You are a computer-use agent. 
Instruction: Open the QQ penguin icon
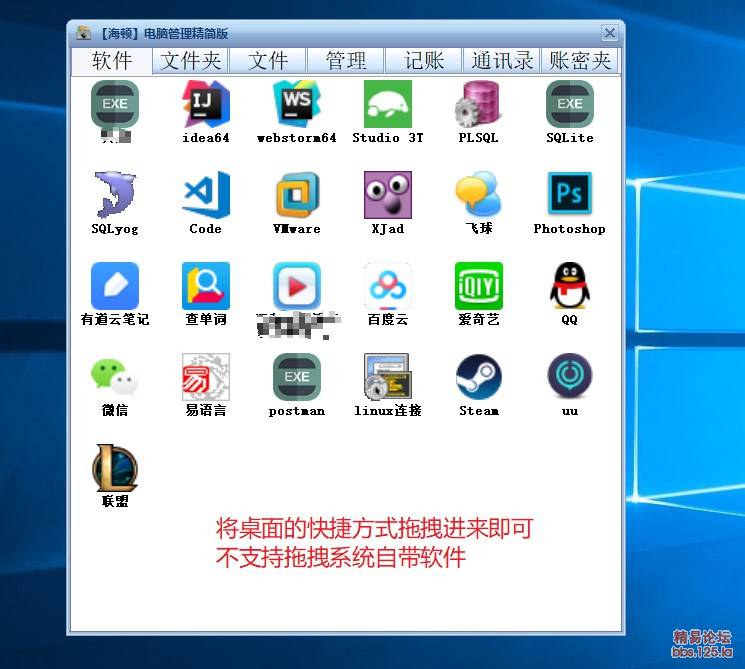[x=570, y=286]
